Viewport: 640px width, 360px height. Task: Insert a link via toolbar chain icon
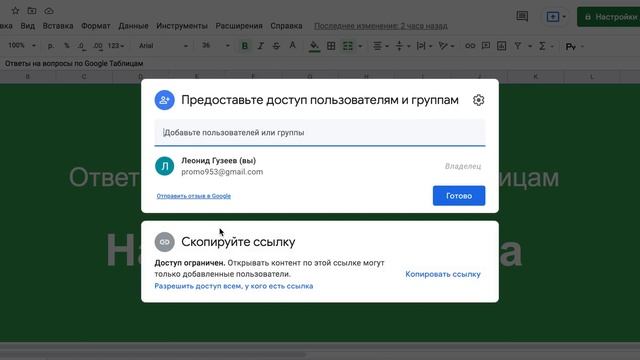[470, 46]
